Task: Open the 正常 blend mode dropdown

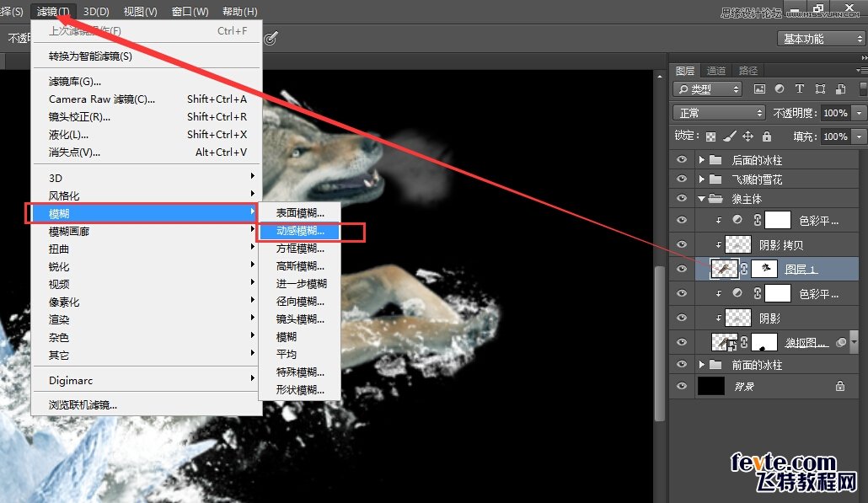Action: point(719,113)
